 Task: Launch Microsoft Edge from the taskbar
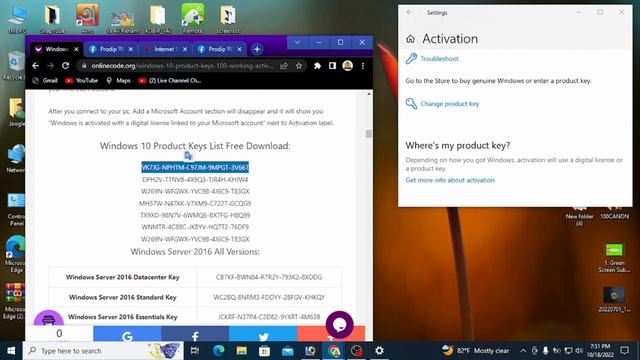pos(219,351)
